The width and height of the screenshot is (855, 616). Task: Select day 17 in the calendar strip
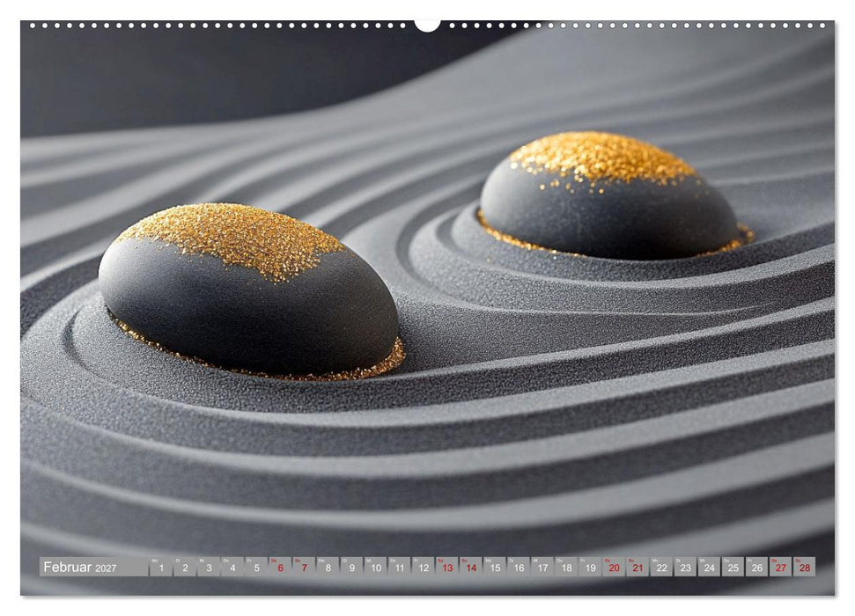click(x=542, y=567)
